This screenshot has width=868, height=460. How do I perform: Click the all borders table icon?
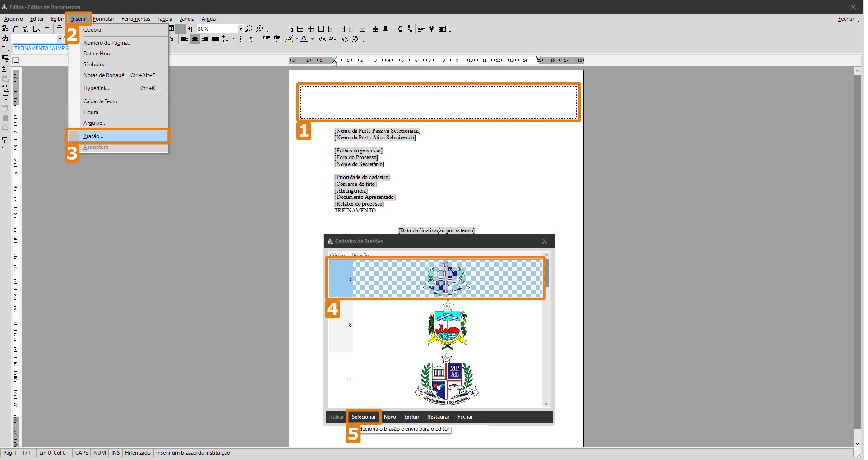click(x=300, y=29)
